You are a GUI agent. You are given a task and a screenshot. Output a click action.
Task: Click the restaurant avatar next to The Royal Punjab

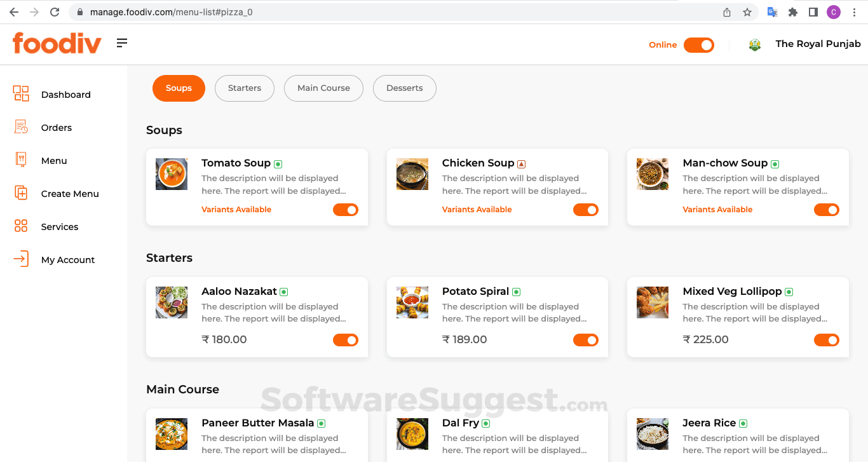[755, 44]
